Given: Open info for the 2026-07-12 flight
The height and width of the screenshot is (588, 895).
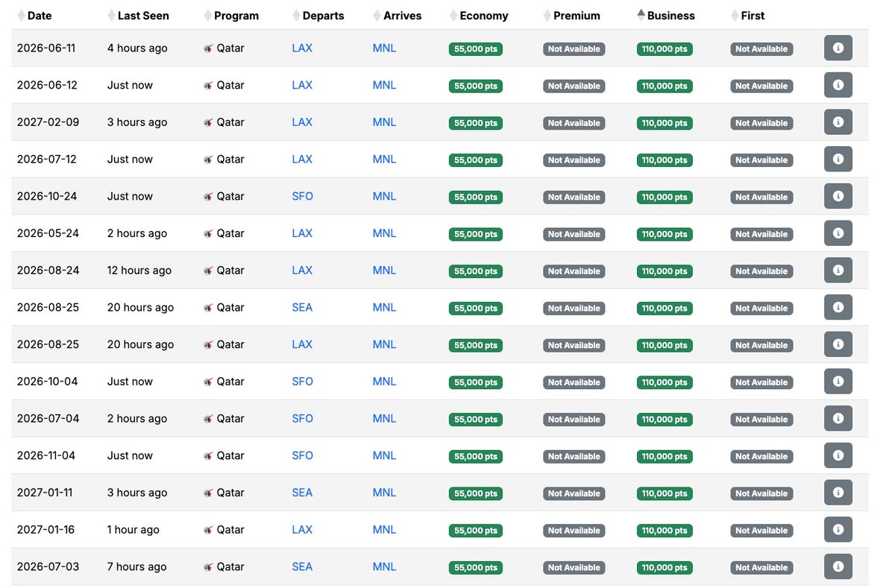Looking at the screenshot, I should (838, 159).
